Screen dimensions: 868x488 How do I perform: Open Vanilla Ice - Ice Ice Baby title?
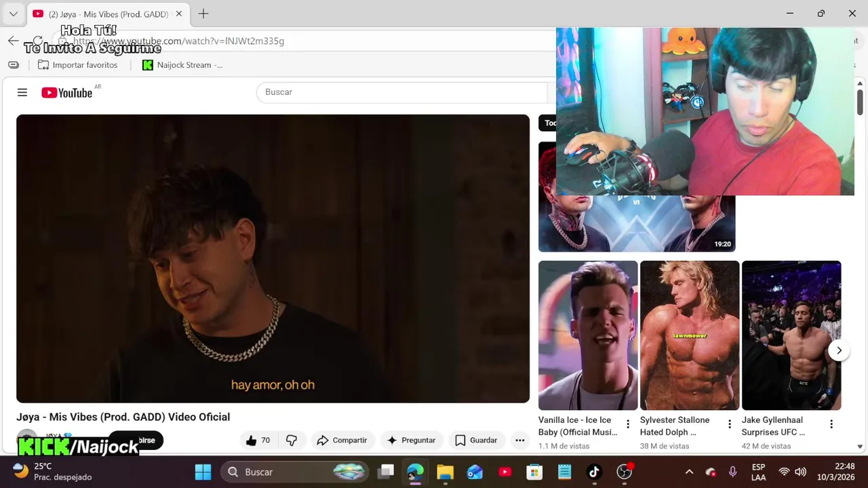pyautogui.click(x=578, y=426)
